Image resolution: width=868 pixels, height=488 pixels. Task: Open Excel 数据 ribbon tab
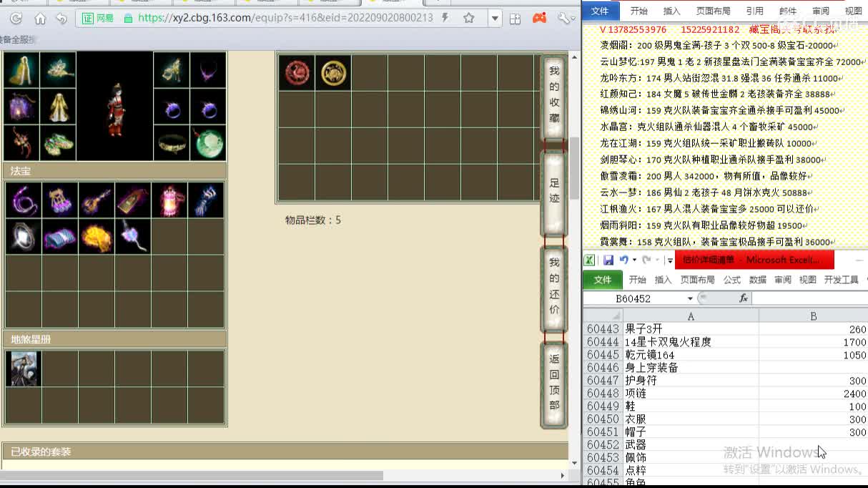(x=757, y=280)
